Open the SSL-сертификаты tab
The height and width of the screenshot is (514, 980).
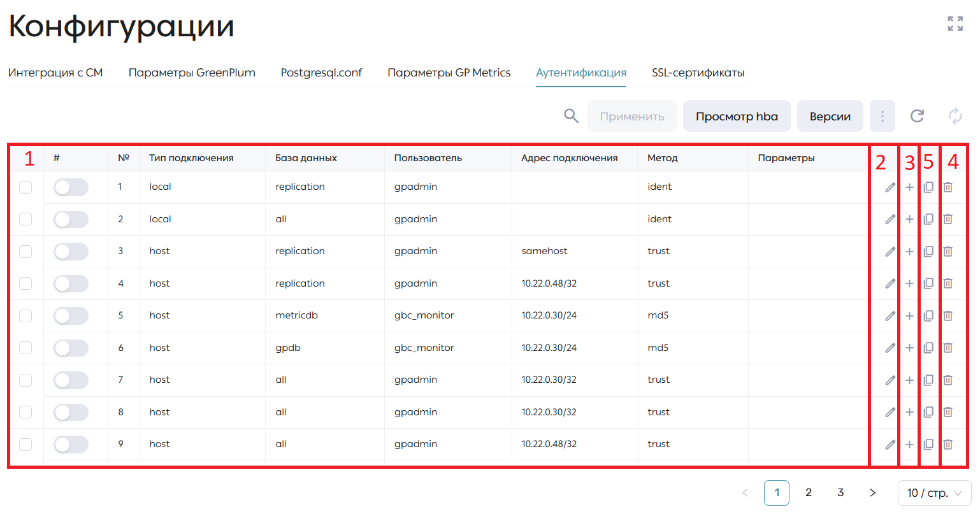coord(698,73)
